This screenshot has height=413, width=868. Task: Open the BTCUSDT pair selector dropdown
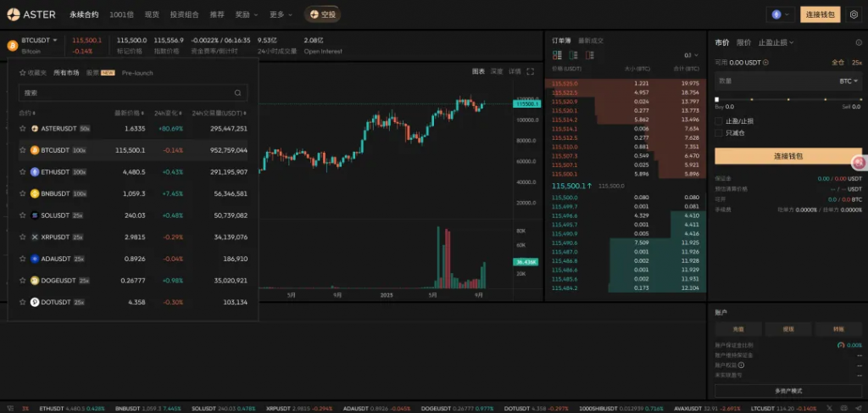tap(39, 41)
